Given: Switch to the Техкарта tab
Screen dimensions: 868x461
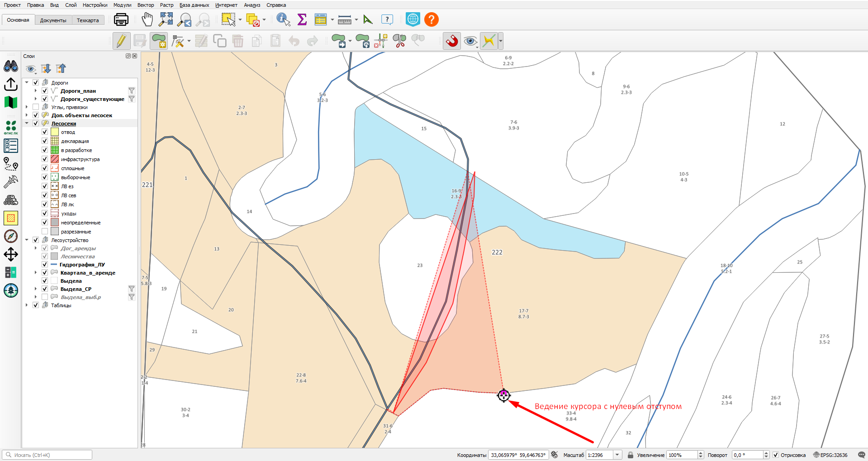Looking at the screenshot, I should (x=88, y=20).
